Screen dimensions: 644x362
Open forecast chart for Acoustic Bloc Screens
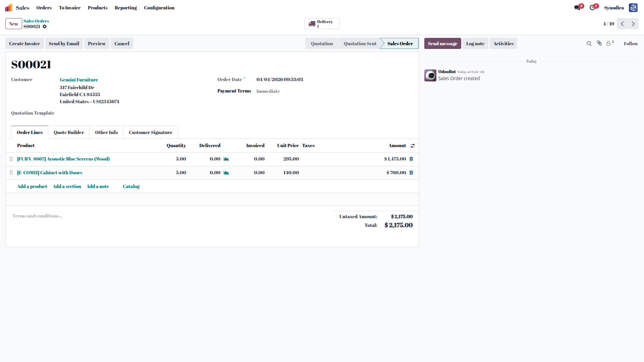226,159
